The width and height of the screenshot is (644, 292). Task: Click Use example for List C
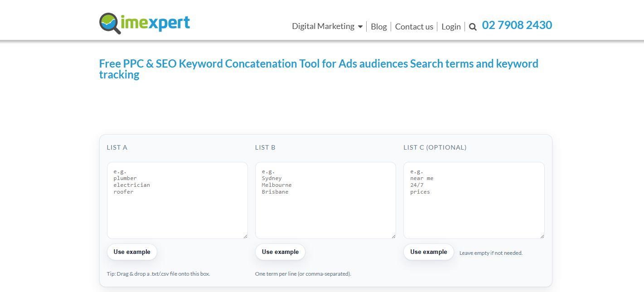point(428,252)
